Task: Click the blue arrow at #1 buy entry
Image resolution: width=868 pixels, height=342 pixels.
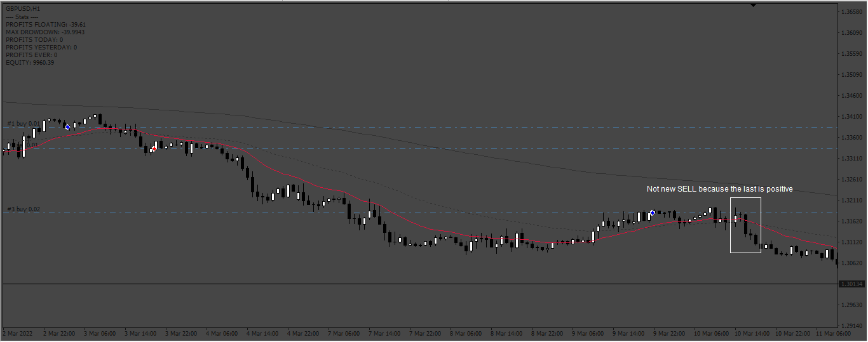Action: point(67,127)
